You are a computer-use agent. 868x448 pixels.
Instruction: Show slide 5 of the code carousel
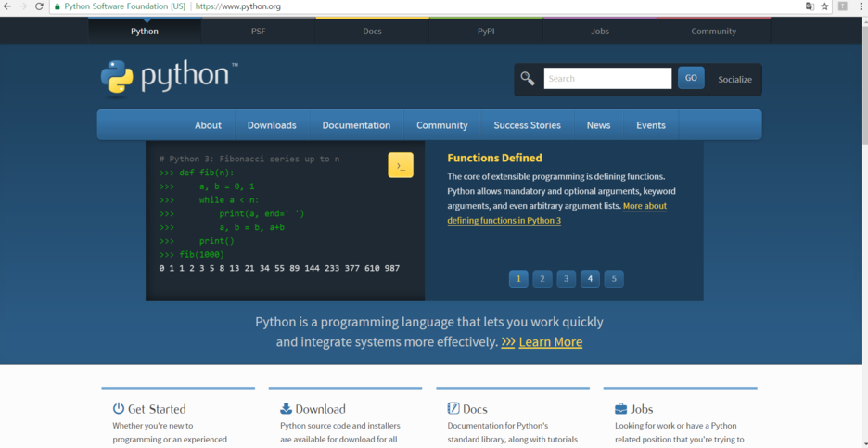pyautogui.click(x=614, y=278)
